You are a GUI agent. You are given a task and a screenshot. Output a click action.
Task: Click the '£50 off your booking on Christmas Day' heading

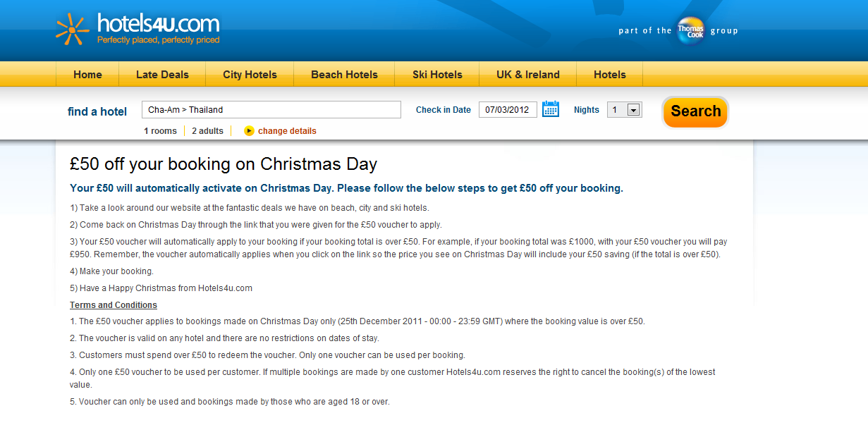click(224, 164)
